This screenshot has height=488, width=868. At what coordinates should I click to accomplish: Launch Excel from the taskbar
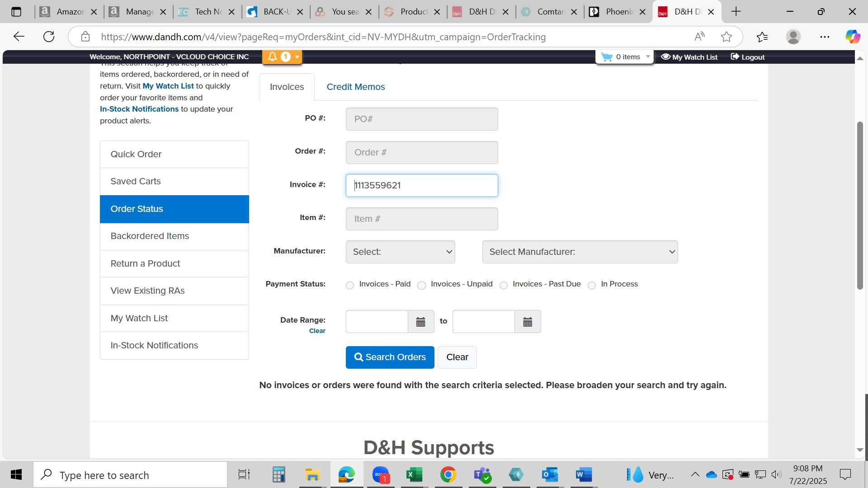tap(414, 475)
